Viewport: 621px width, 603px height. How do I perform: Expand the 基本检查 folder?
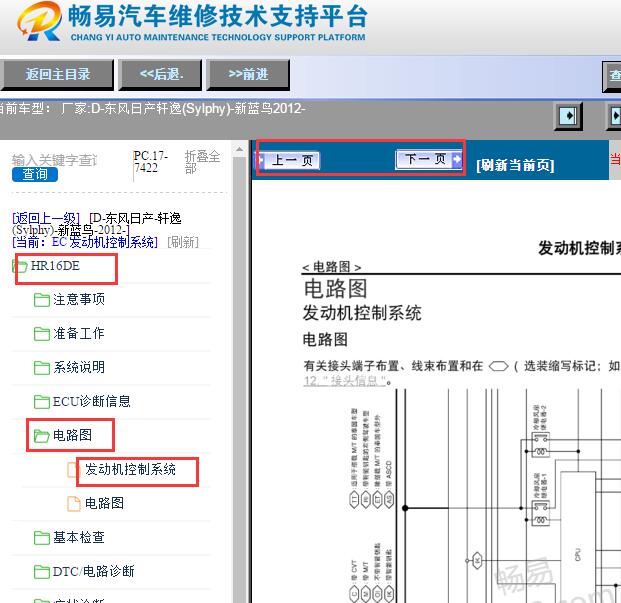pyautogui.click(x=79, y=538)
